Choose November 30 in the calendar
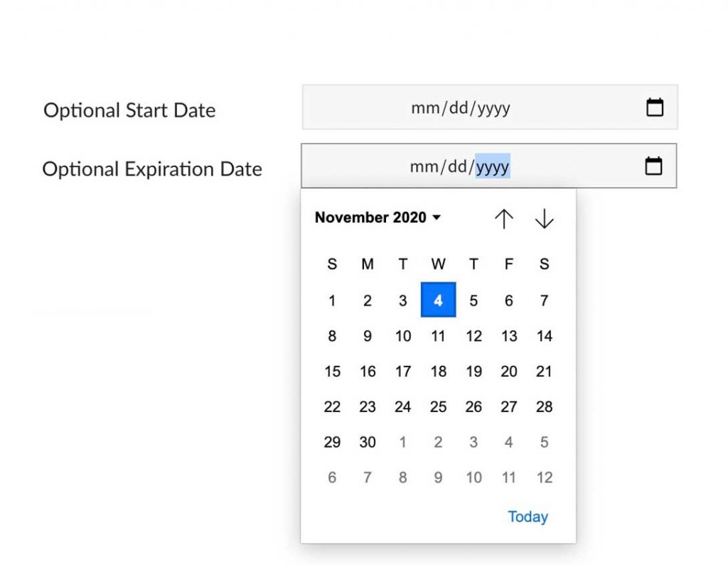The height and width of the screenshot is (577, 728). [368, 442]
